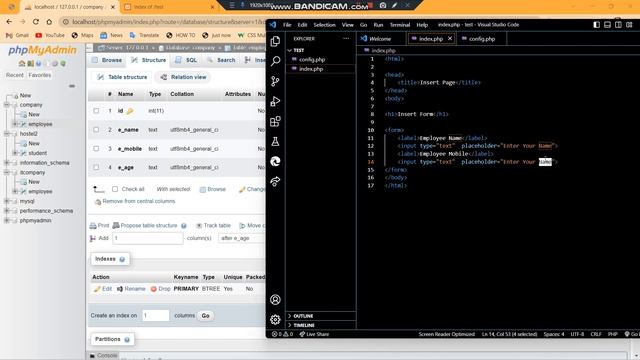Click the Explorer more actions ellipsis
The height and width of the screenshot is (360, 640).
tap(346, 38)
